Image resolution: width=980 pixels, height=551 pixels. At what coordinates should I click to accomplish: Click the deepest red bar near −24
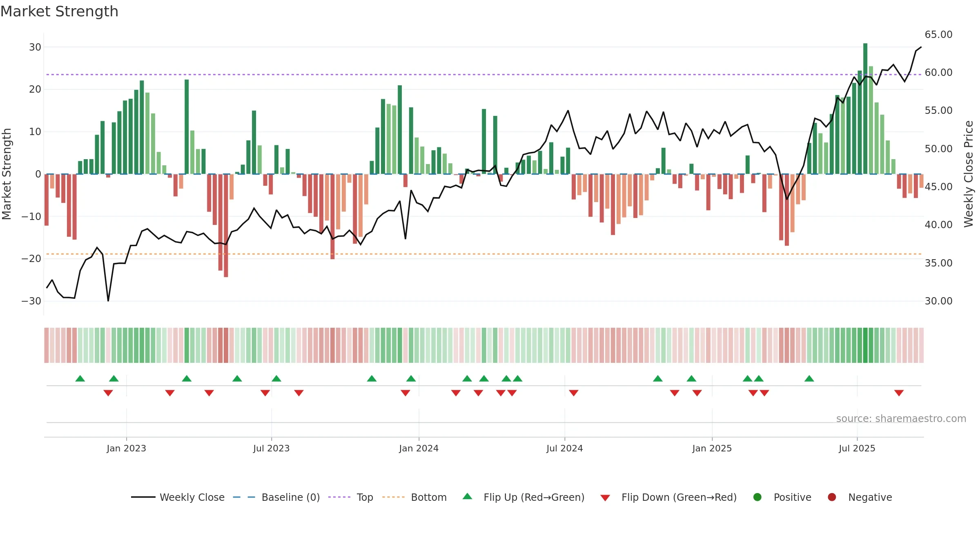(226, 225)
